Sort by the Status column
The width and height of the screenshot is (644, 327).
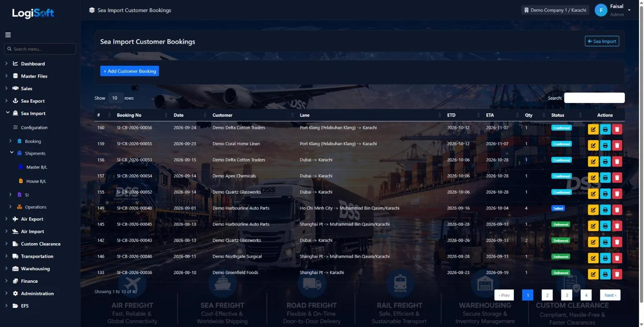(x=566, y=115)
